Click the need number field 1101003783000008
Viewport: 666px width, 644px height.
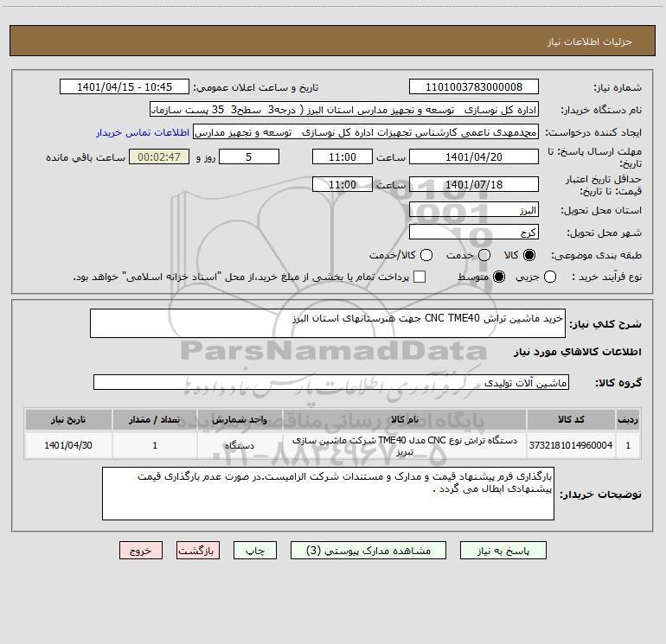coord(474,87)
